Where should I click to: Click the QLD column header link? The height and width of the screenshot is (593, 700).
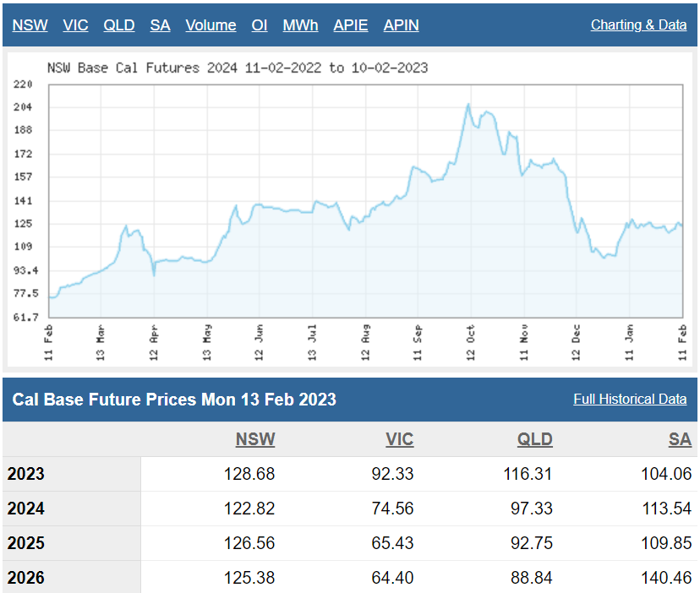[x=534, y=439]
